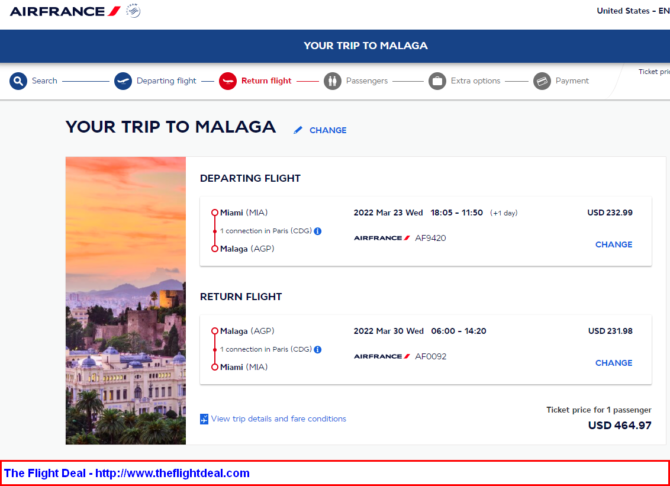Click 'Ticket price for 1 passenger' label
The height and width of the screenshot is (486, 670).
click(x=599, y=410)
